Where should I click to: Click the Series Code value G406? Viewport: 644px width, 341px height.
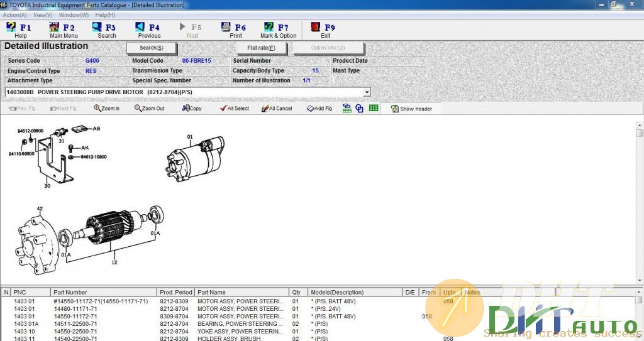click(x=92, y=61)
